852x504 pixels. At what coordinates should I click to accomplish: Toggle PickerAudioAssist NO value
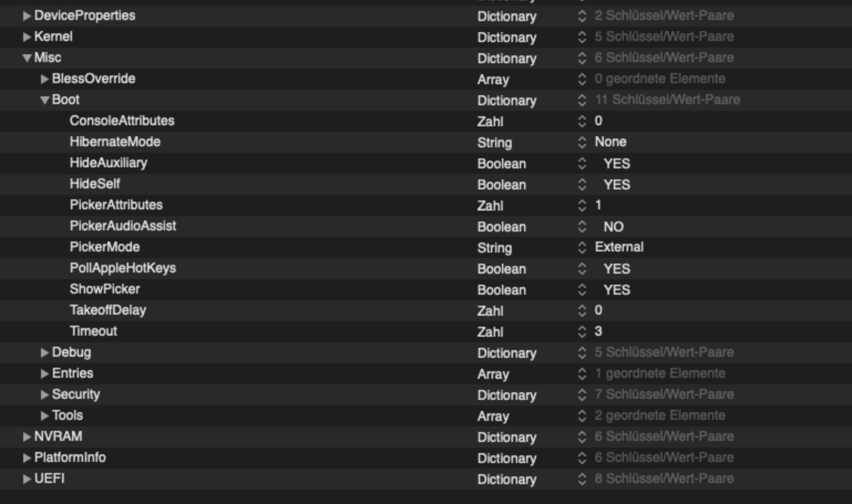pyautogui.click(x=613, y=227)
